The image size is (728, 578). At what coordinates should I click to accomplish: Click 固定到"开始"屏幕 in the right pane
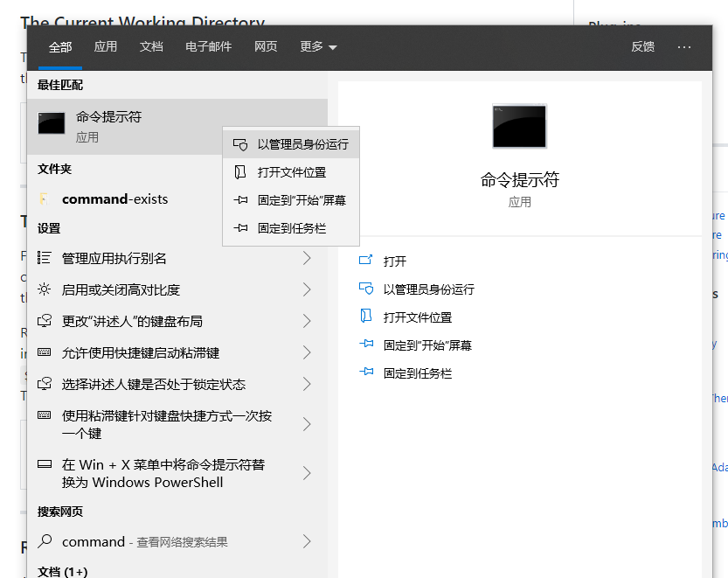427,345
